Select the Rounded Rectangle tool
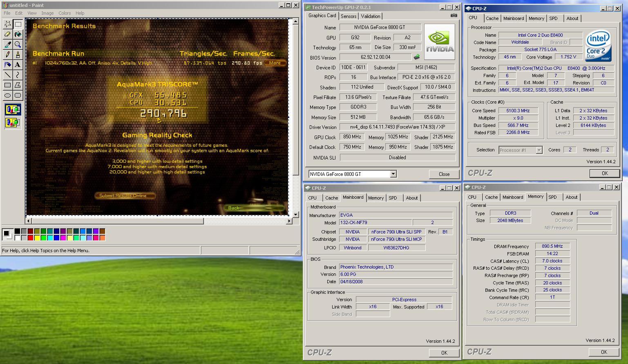This screenshot has width=628, height=364. click(18, 95)
